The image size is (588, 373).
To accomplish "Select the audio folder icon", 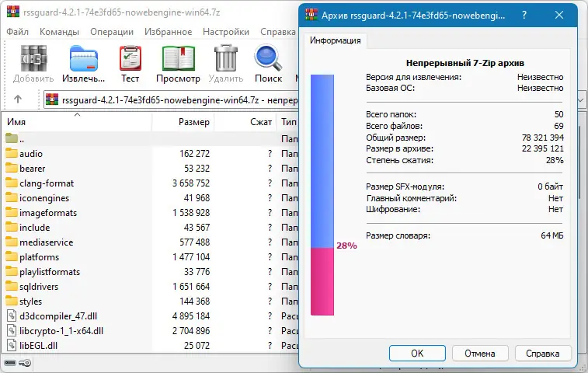I will coord(12,153).
